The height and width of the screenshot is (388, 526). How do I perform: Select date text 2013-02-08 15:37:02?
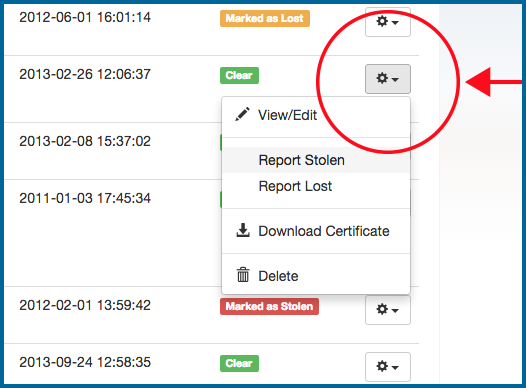[85, 142]
